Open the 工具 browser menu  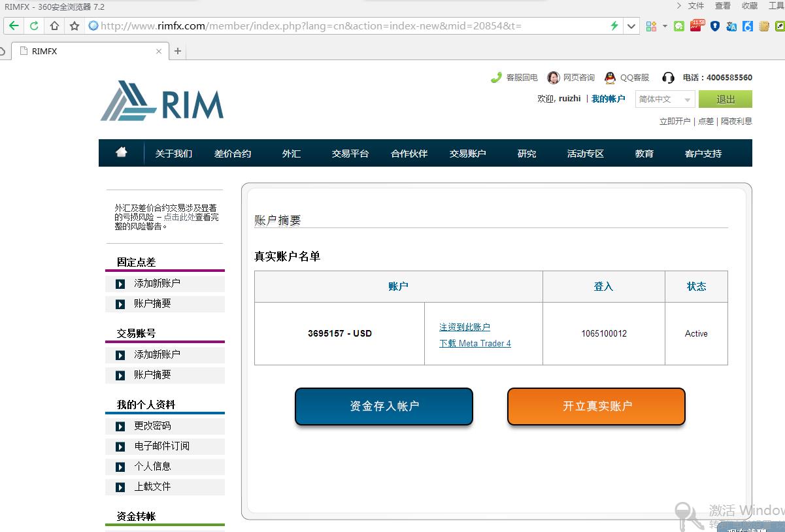[777, 6]
